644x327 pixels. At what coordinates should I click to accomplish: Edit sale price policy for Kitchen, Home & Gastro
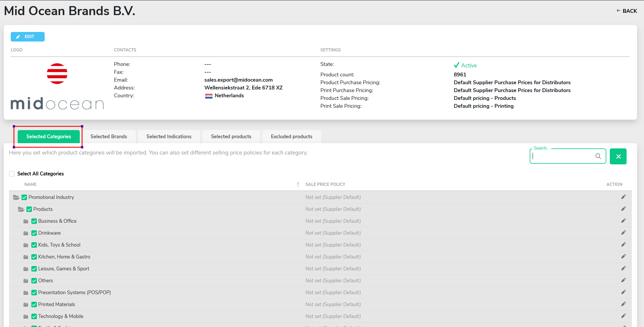coord(623,256)
